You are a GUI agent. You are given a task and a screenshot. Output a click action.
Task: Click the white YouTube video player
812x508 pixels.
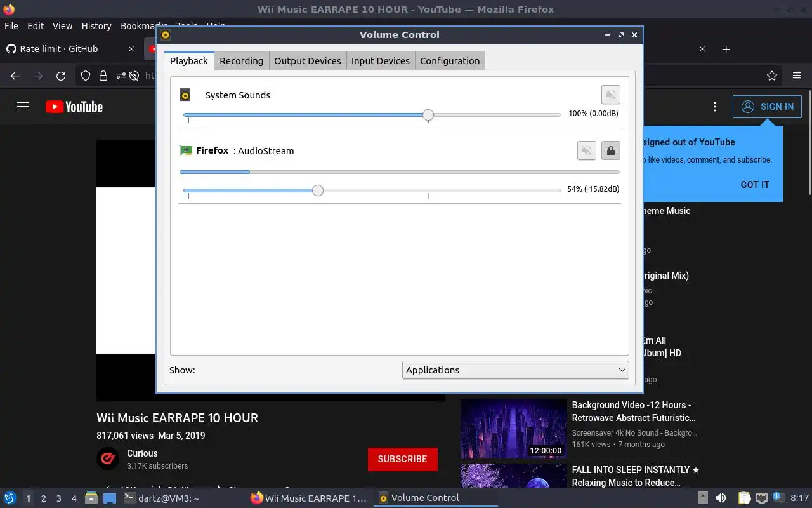point(126,270)
